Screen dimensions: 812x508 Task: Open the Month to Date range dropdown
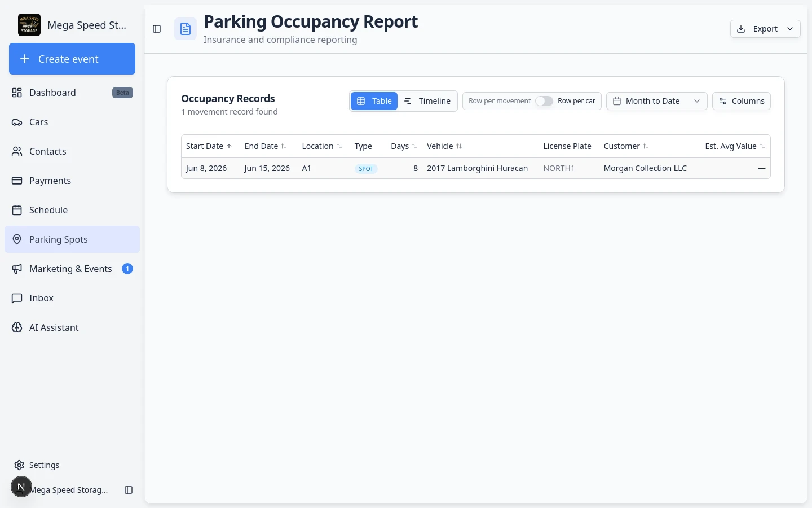pos(657,101)
